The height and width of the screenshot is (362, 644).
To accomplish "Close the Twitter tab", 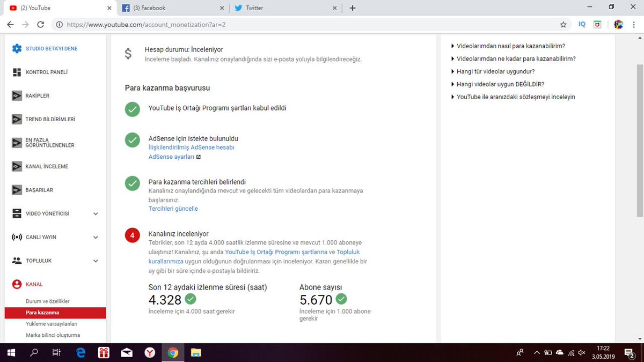I will (x=335, y=8).
